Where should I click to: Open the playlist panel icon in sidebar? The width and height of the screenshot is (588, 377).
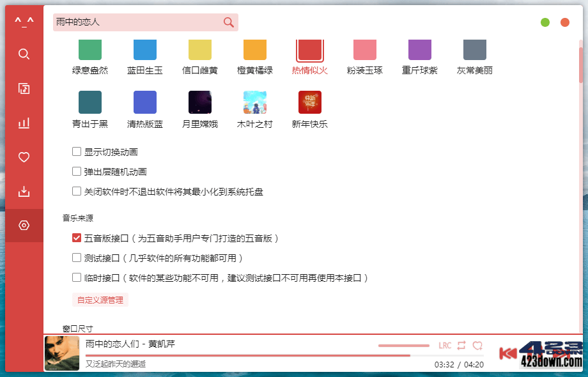24,88
